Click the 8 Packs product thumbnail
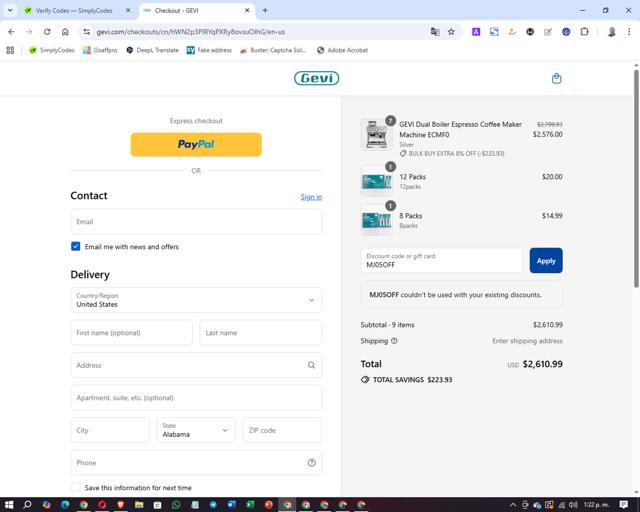640x512 pixels. 377,220
